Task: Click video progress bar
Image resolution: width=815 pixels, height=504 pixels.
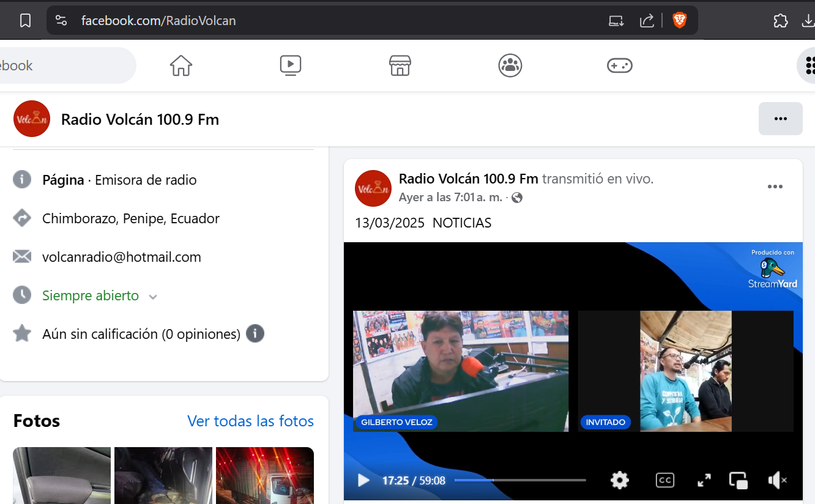Action: click(520, 480)
